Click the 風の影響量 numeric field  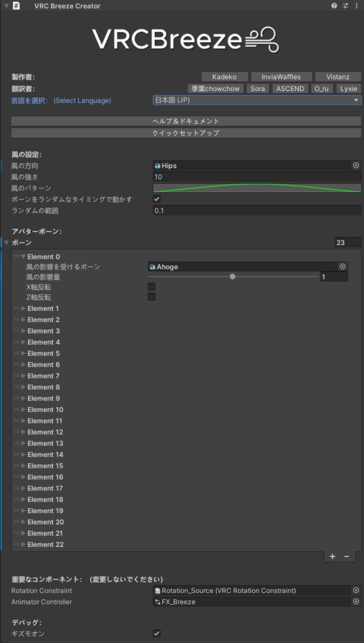click(x=334, y=277)
